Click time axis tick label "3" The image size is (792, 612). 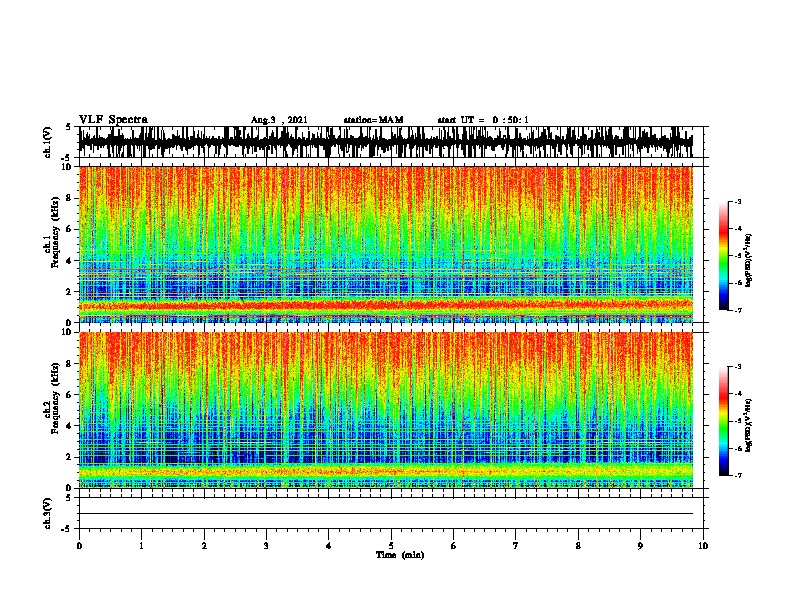[x=266, y=546]
